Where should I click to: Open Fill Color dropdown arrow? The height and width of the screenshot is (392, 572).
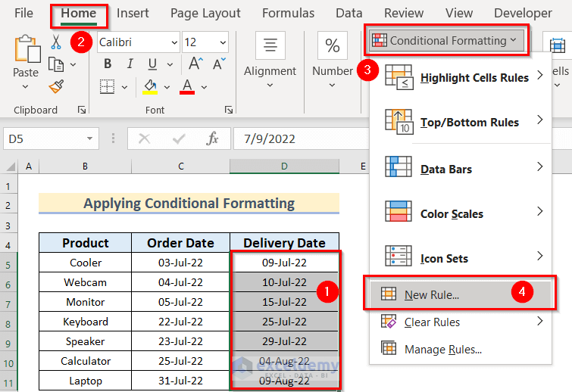167,87
